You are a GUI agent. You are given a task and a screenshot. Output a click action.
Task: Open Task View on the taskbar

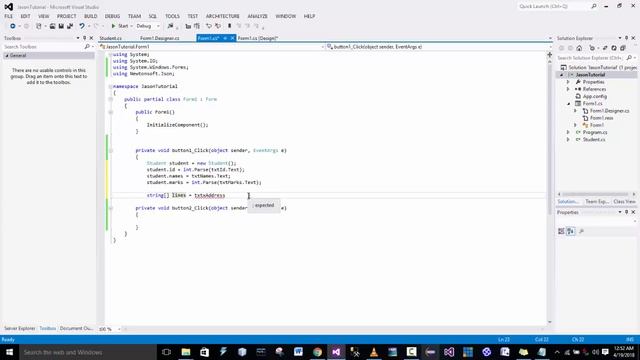pos(166,352)
